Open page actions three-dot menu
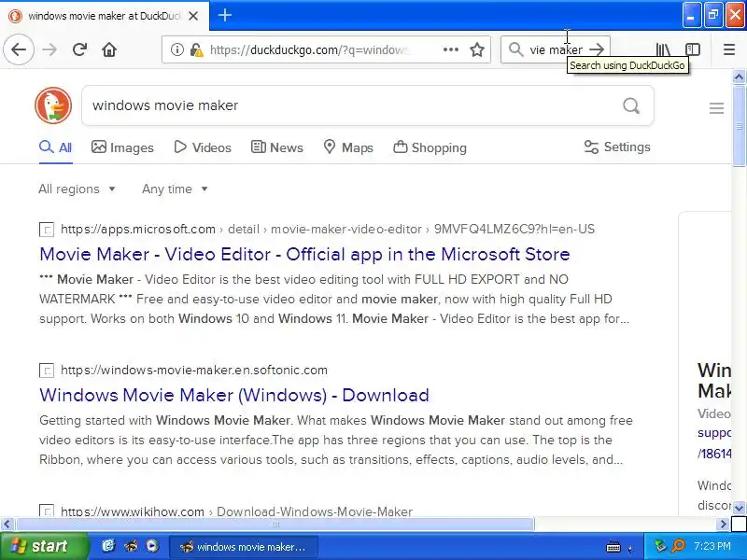Image resolution: width=747 pixels, height=560 pixels. click(451, 49)
